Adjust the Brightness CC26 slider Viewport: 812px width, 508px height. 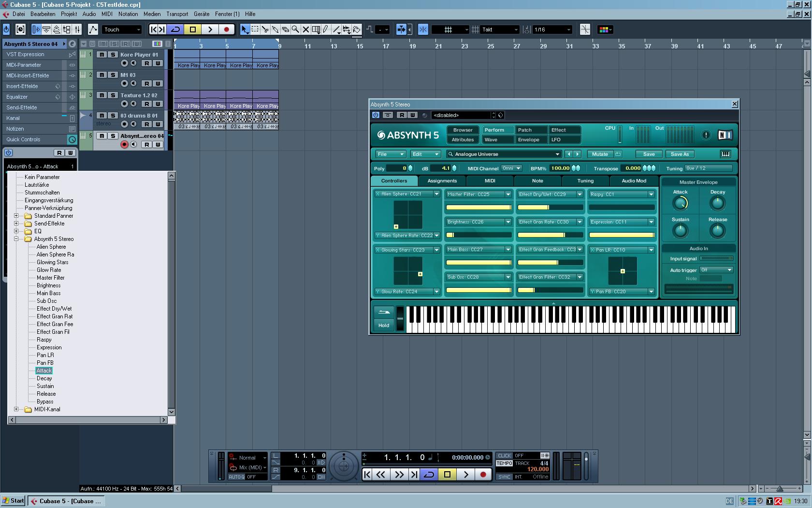click(478, 235)
